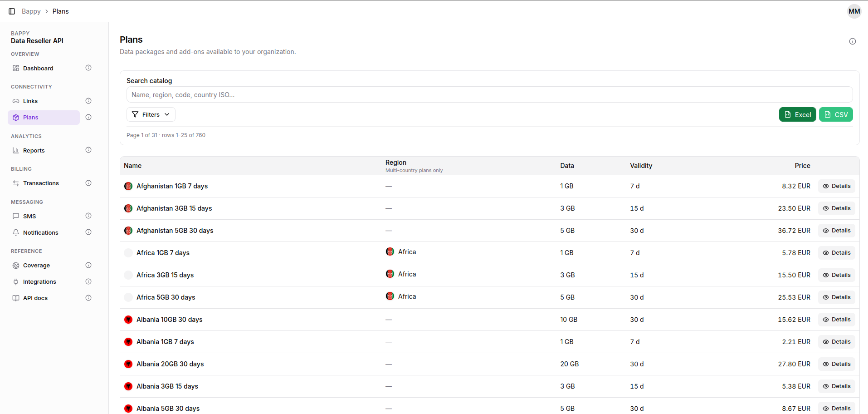This screenshot has width=868, height=414.
Task: Click the Africa 3GB 15 days plan name
Action: click(x=165, y=275)
